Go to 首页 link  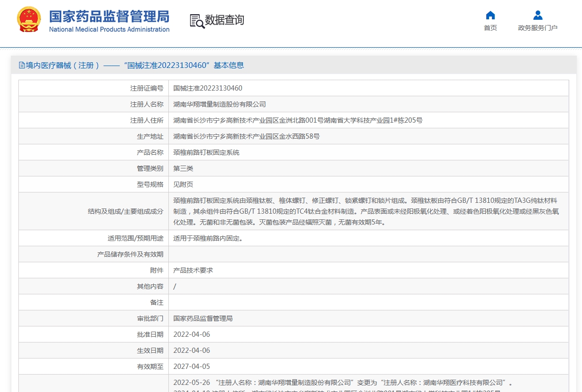pyautogui.click(x=491, y=28)
